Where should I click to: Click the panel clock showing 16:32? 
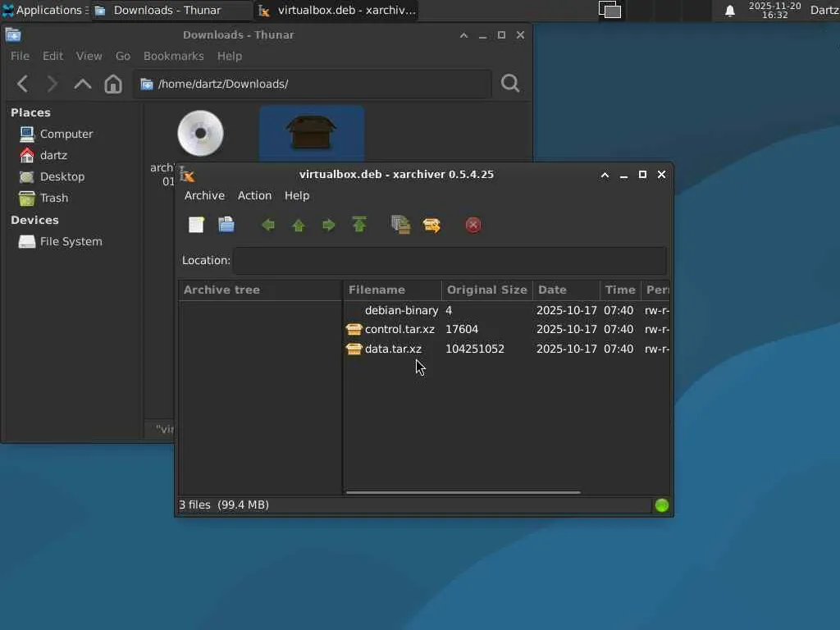click(774, 10)
